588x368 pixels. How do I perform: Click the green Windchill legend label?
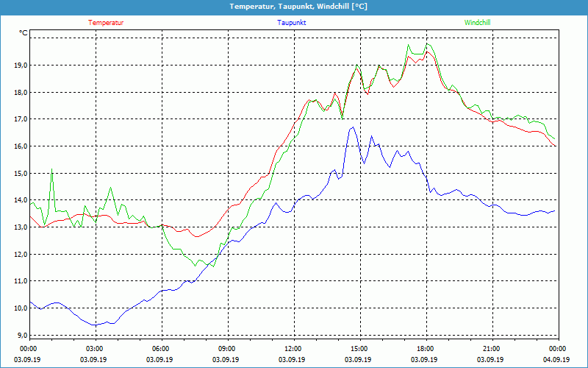(478, 23)
